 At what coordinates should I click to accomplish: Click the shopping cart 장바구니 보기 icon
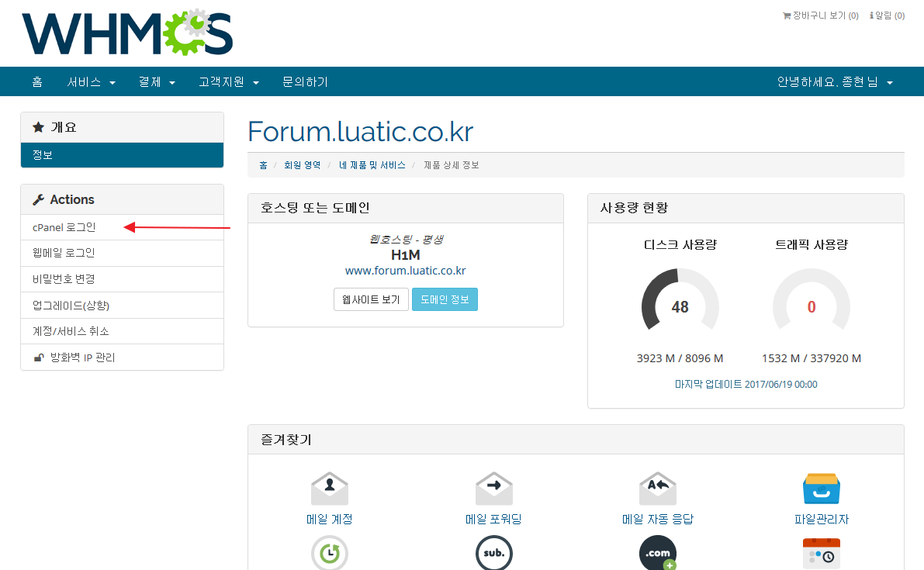[x=786, y=14]
